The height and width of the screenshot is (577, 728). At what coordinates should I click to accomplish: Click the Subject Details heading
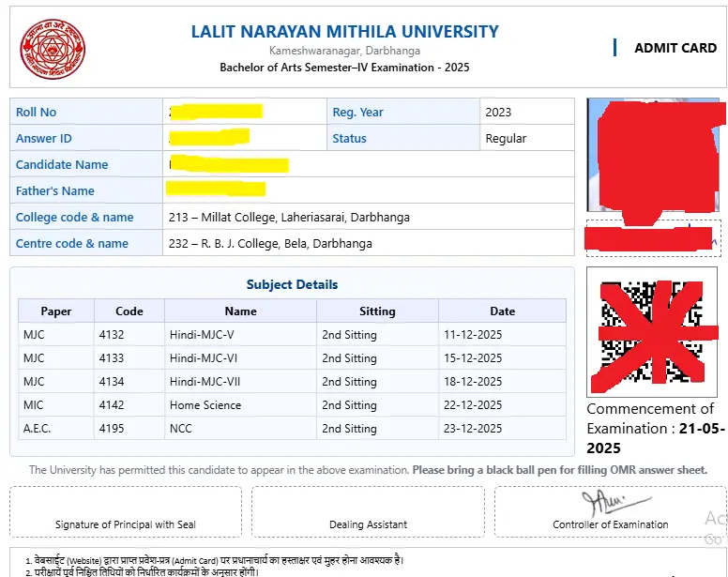point(292,284)
